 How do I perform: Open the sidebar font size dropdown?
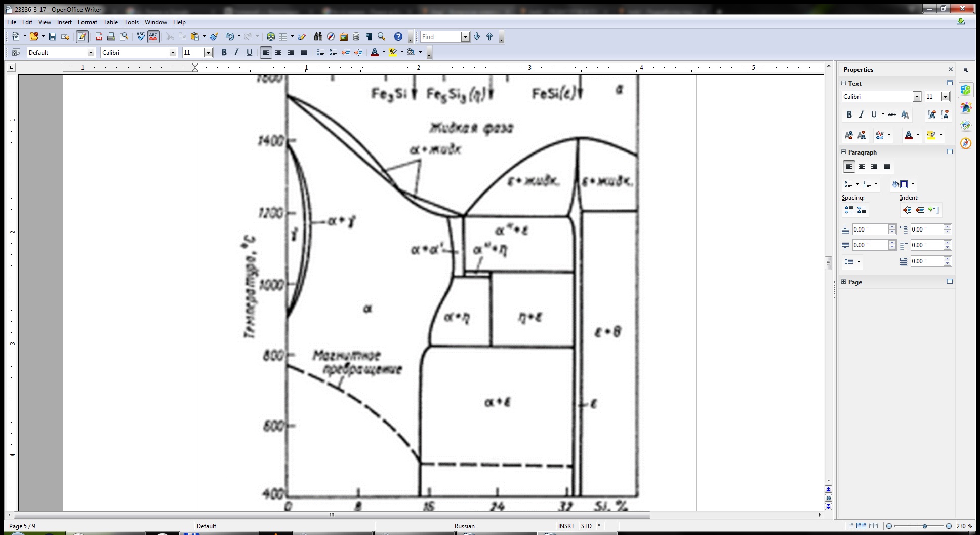tap(945, 96)
